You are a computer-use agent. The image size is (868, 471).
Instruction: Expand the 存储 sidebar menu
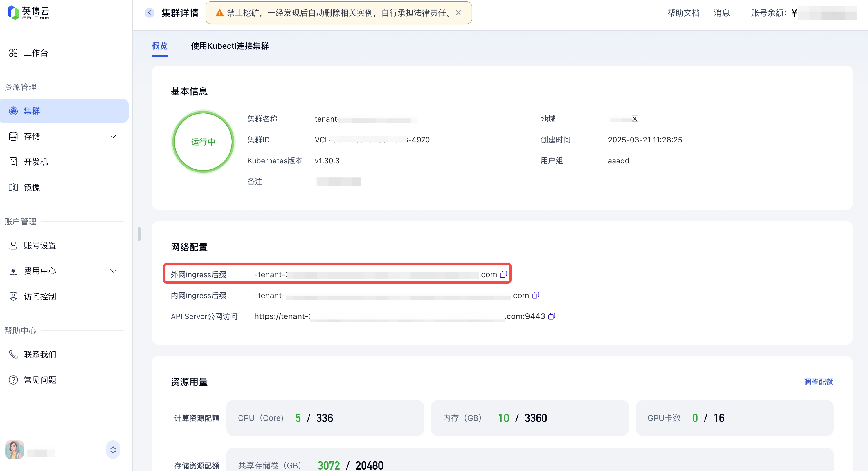tap(113, 136)
